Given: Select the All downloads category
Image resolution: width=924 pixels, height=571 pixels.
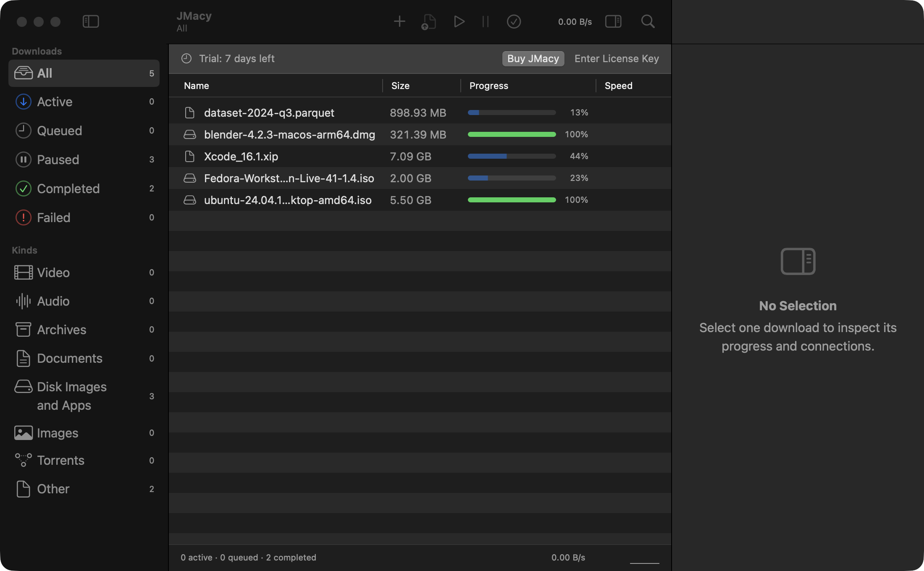Looking at the screenshot, I should tap(84, 73).
